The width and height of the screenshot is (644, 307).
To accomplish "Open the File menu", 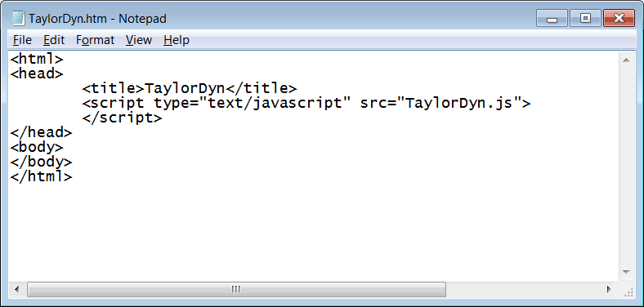I will (22, 40).
